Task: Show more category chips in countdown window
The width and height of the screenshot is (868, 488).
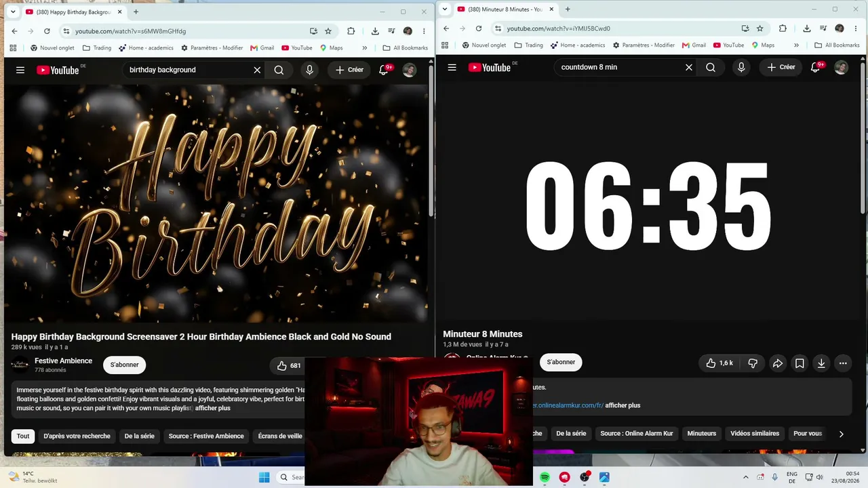Action: point(841,434)
